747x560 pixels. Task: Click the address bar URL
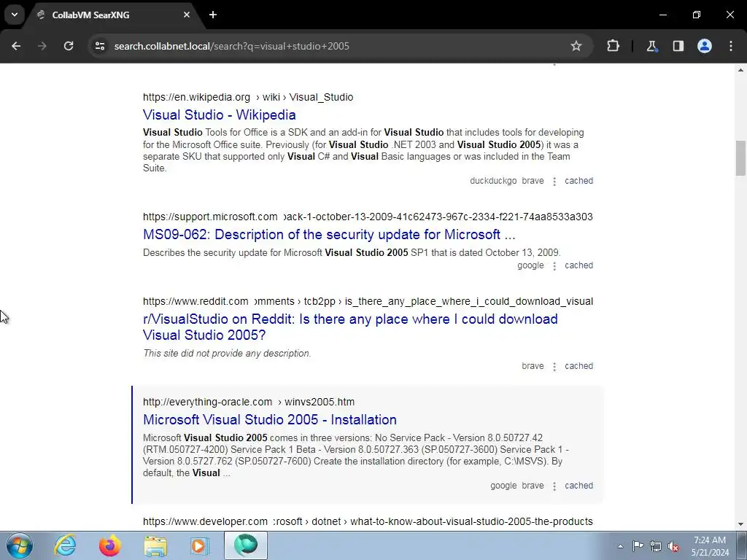(x=231, y=46)
